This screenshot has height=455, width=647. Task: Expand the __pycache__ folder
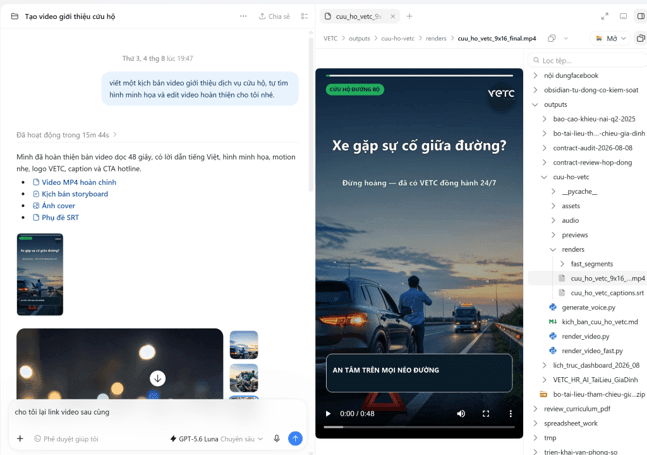point(553,191)
